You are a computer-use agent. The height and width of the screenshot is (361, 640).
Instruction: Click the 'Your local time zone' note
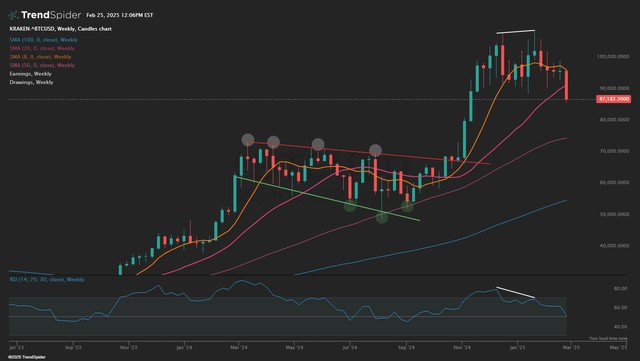tap(608, 339)
